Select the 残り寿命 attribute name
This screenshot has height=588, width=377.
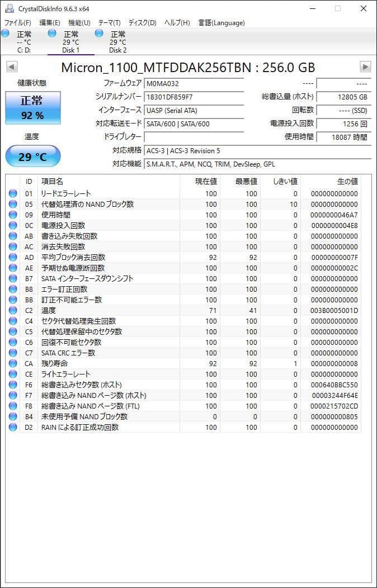(x=54, y=364)
